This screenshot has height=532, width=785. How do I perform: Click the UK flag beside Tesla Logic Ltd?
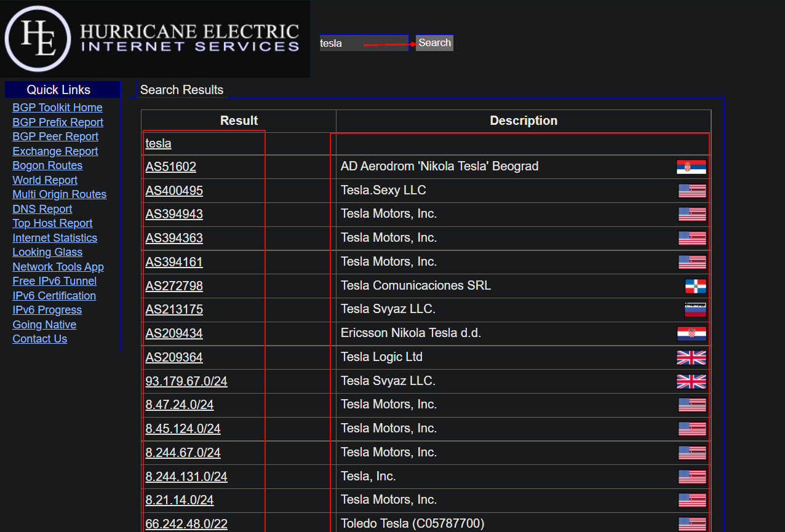click(691, 357)
